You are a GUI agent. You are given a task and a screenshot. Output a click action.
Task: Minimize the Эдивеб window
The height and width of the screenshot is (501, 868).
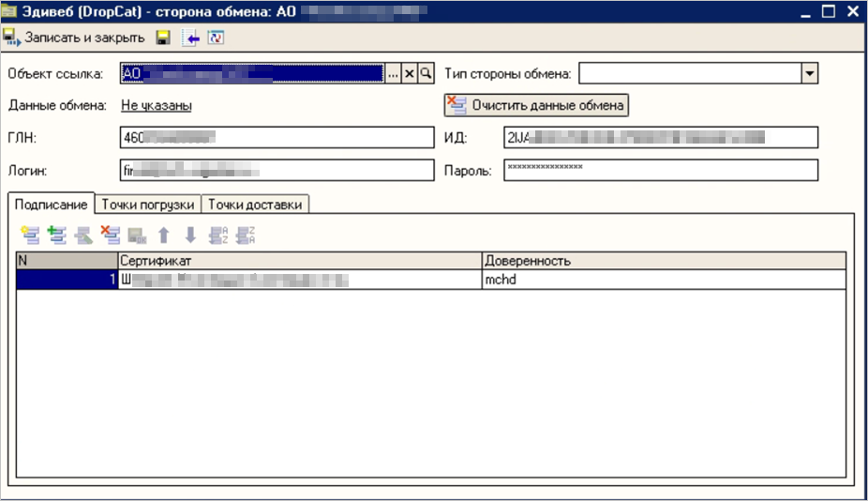(x=805, y=11)
